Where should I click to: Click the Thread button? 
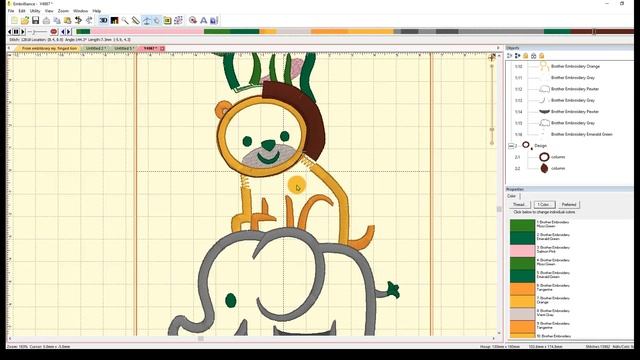[519, 204]
